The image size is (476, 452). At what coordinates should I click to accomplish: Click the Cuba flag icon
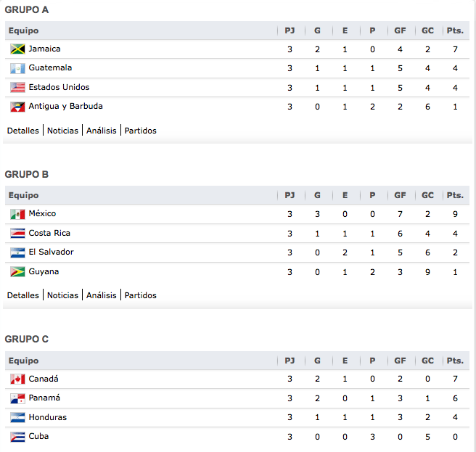point(18,437)
